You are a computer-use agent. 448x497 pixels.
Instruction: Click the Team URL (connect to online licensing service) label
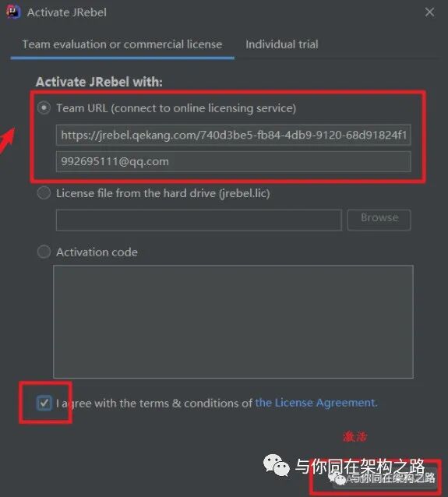pos(176,108)
